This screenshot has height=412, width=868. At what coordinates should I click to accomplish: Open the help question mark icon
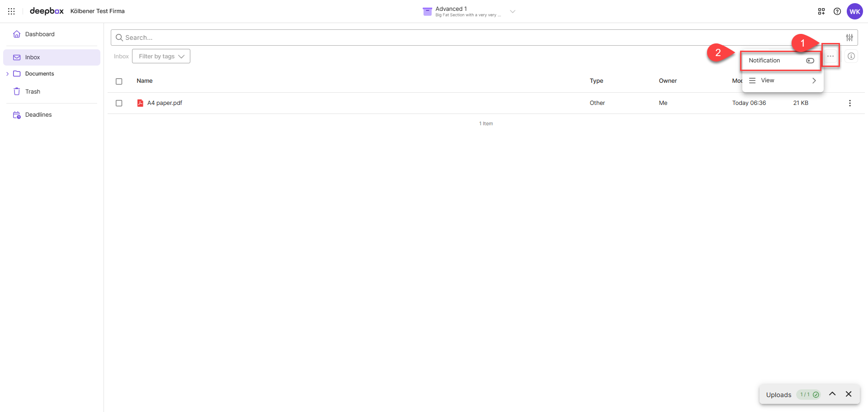(837, 11)
